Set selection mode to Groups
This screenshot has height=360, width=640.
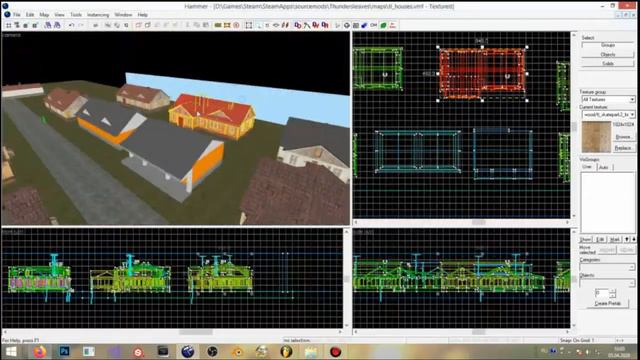tap(607, 45)
